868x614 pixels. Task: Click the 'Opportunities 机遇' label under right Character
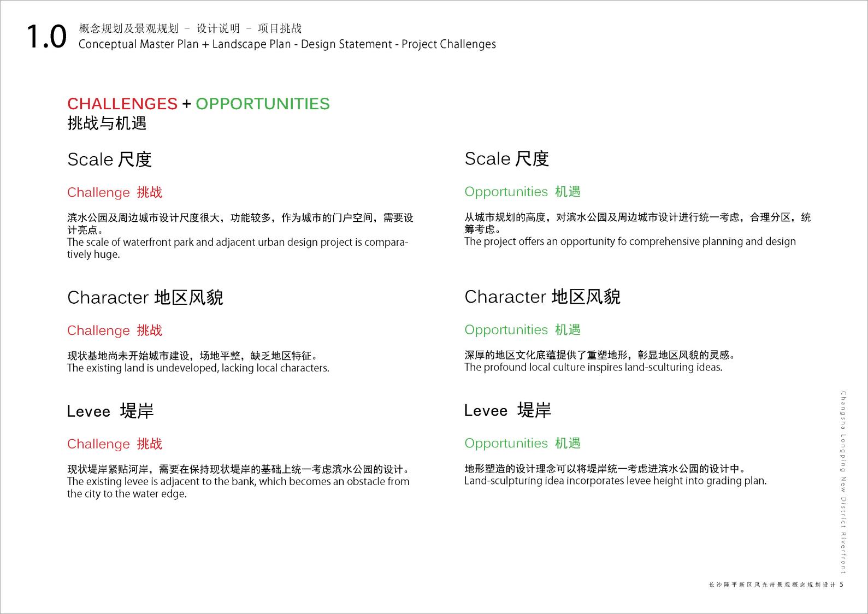(522, 330)
